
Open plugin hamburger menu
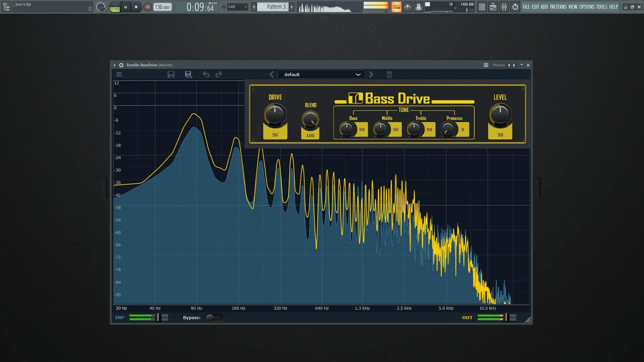(119, 74)
